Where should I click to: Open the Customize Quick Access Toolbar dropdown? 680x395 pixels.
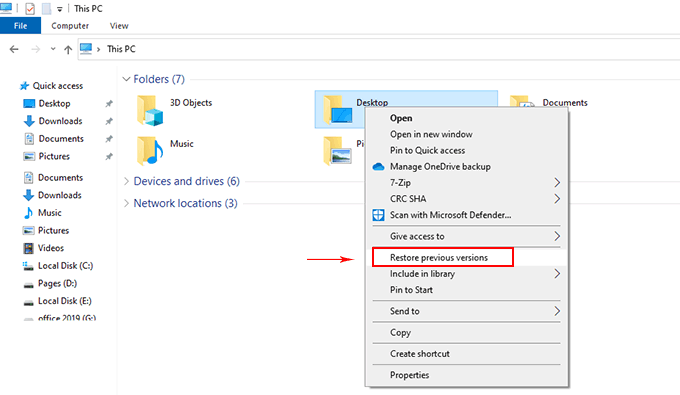pyautogui.click(x=59, y=9)
